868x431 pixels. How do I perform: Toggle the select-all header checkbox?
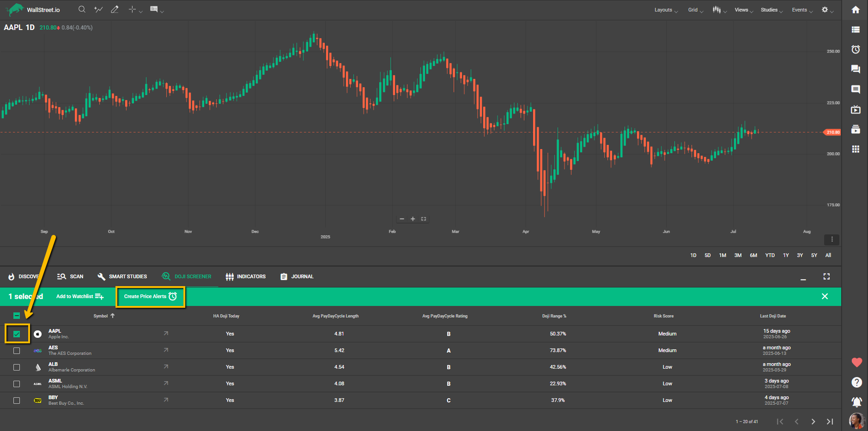pyautogui.click(x=17, y=316)
